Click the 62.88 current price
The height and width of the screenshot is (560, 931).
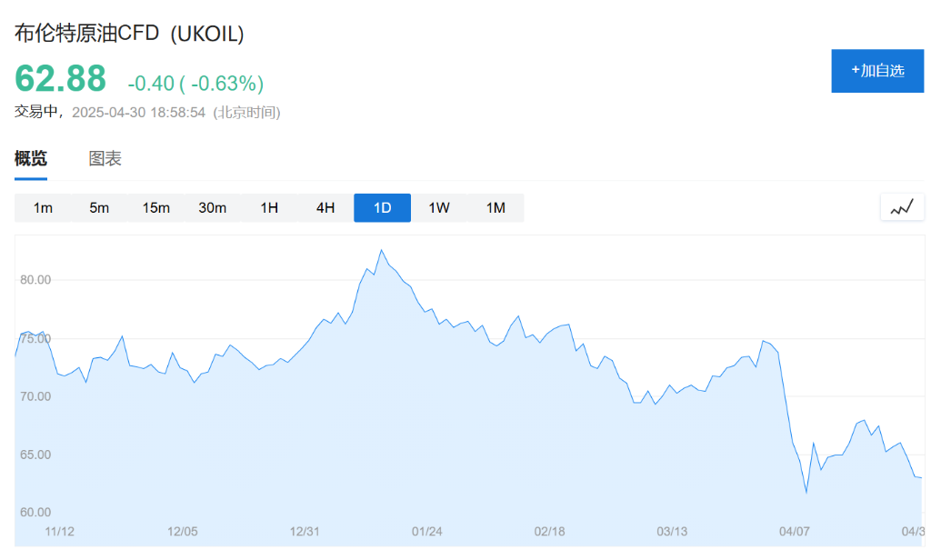tap(60, 79)
